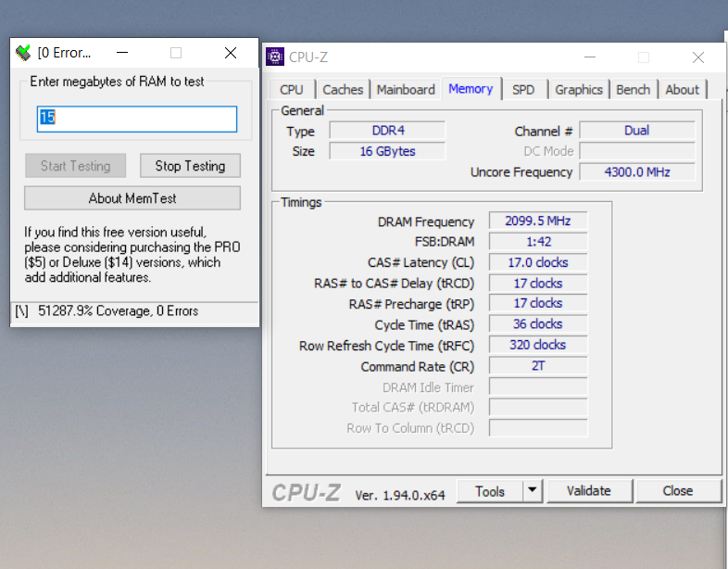Screen dimensions: 728x569
Task: Open the Tools dropdown arrow in CPU-Z
Action: (533, 490)
